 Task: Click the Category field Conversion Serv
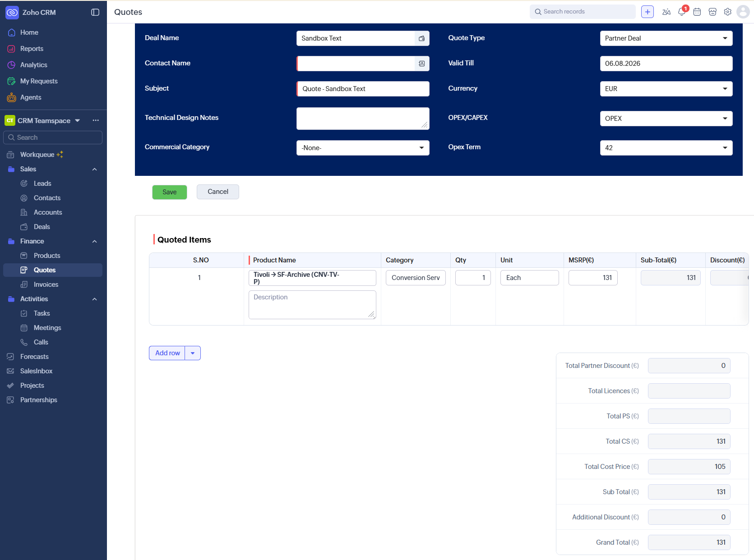click(416, 278)
